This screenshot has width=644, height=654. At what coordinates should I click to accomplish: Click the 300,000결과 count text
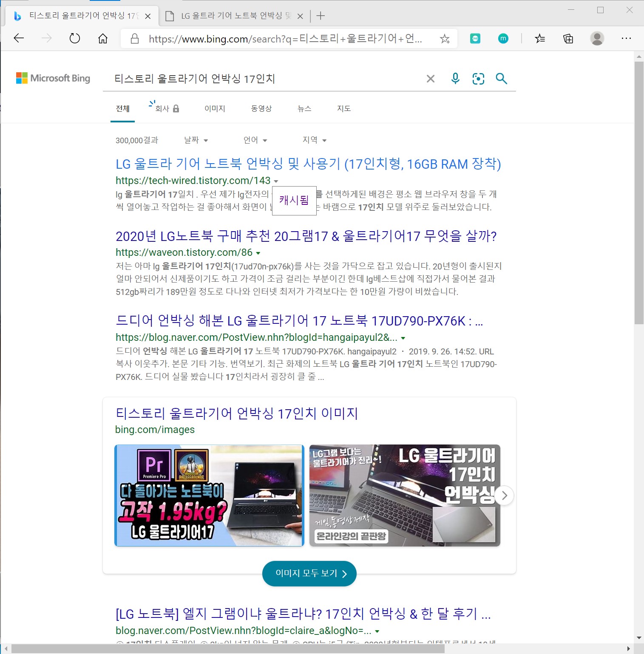tap(137, 140)
